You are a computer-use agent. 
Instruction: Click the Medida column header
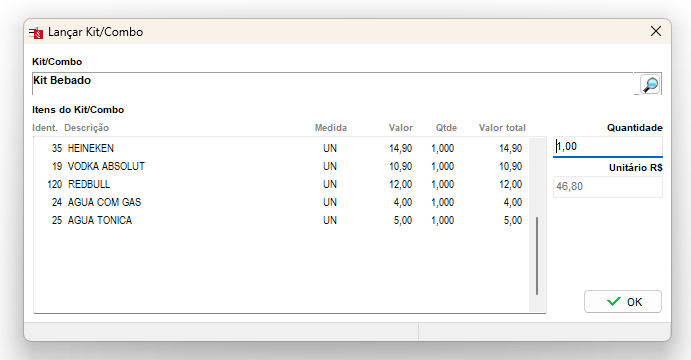coord(331,128)
